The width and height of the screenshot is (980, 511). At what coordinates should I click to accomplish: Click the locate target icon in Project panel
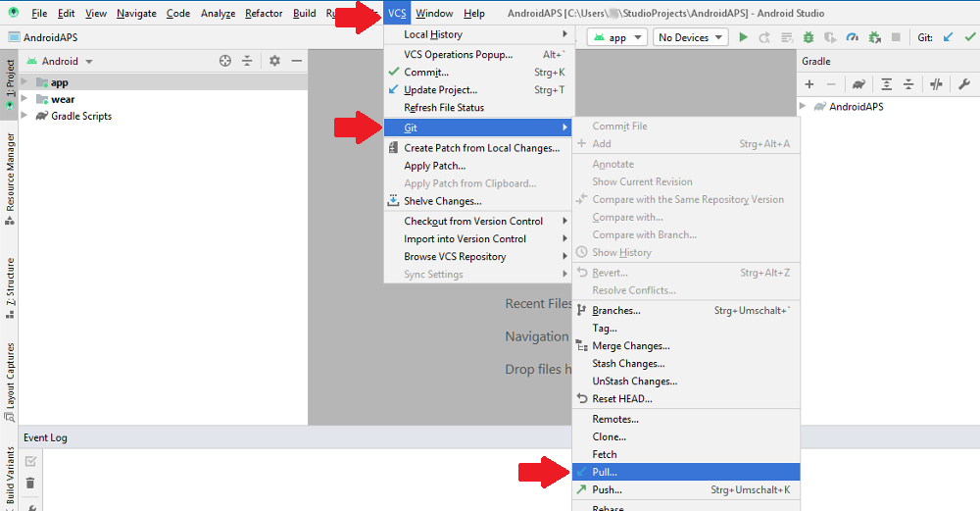click(x=225, y=61)
